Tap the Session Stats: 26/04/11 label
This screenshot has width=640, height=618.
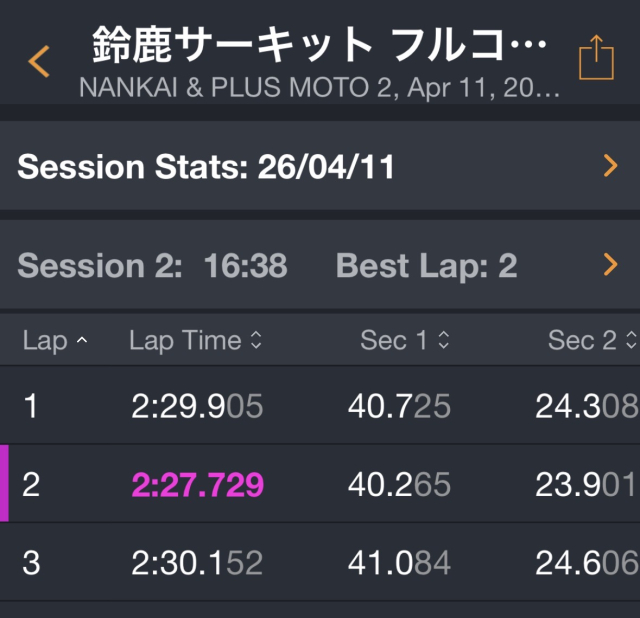(206, 167)
